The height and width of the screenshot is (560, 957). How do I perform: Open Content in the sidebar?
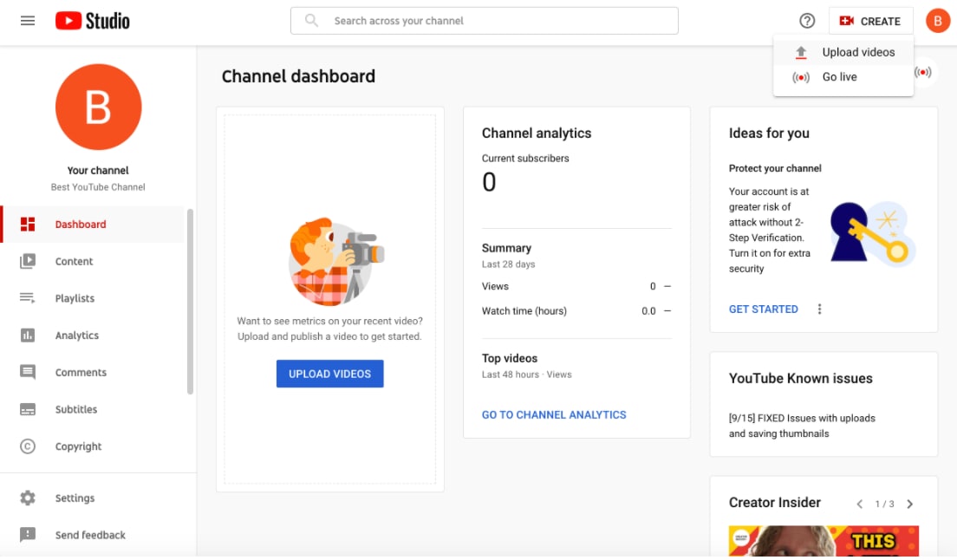[94, 261]
